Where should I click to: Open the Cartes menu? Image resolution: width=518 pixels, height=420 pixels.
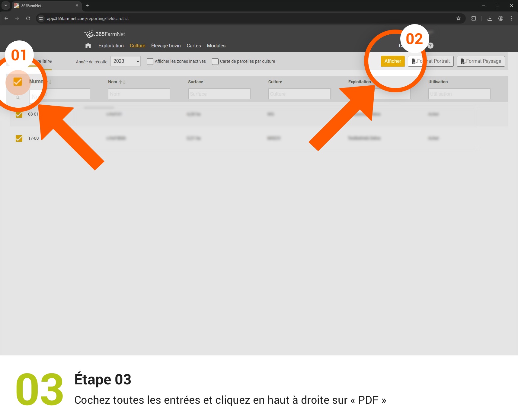click(193, 46)
